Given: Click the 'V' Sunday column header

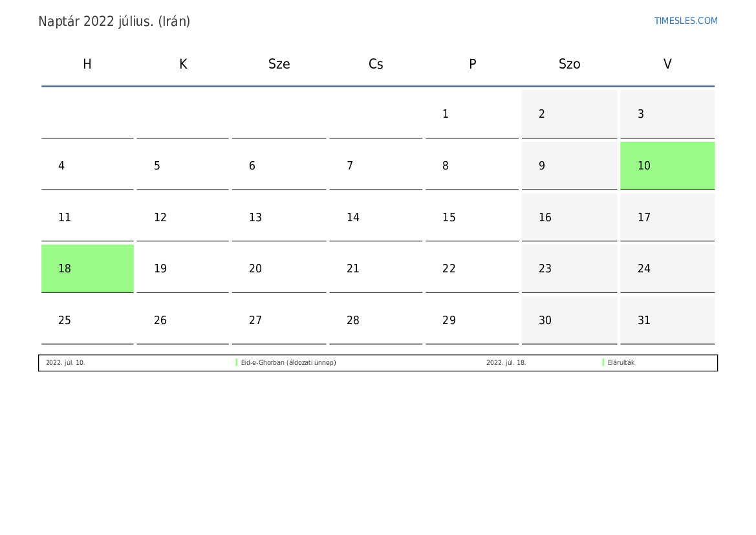Looking at the screenshot, I should tap(667, 64).
